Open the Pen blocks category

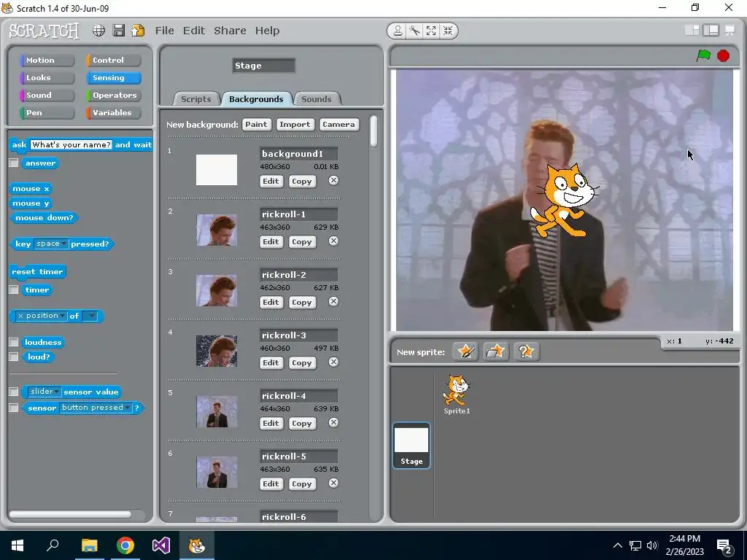coord(47,113)
